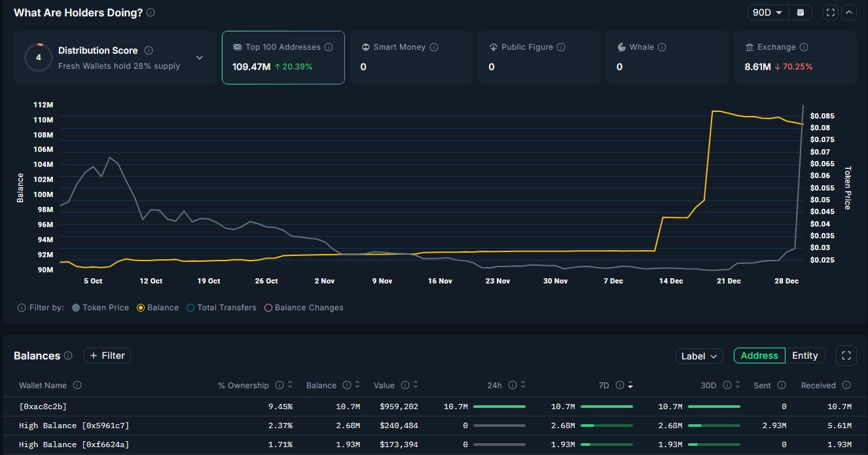868x455 pixels.
Task: Click info icon beside Distribution Score
Action: point(149,50)
